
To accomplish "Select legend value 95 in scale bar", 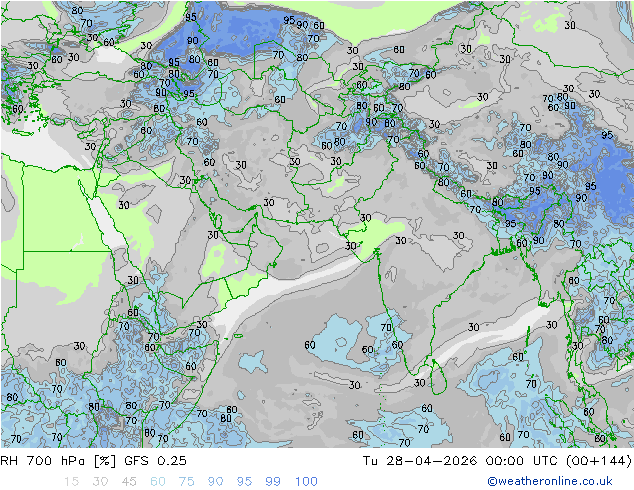I will [244, 481].
